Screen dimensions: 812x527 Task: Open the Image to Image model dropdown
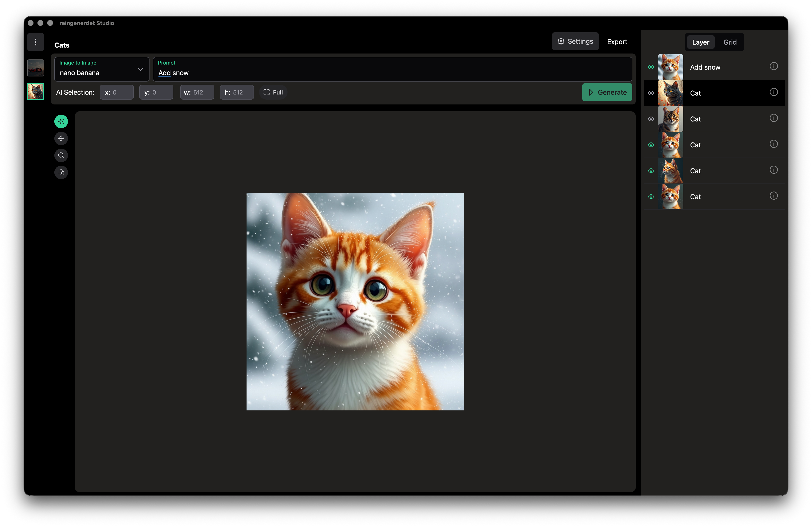102,69
